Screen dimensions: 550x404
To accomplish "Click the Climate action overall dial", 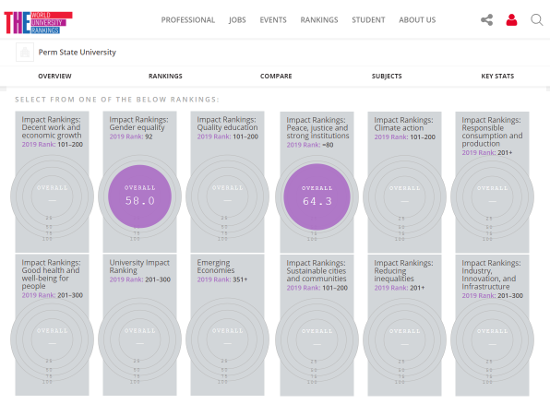I will [404, 197].
